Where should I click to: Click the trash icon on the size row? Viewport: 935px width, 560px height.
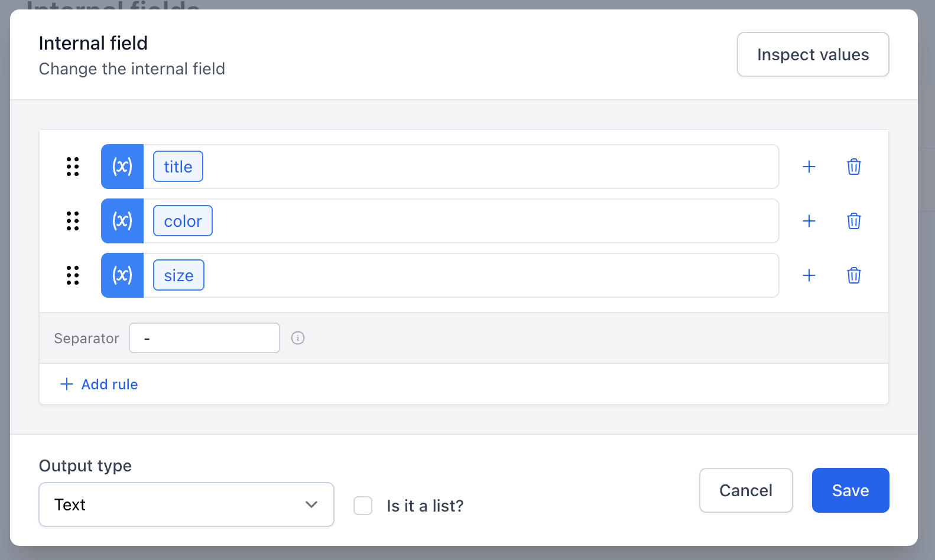tap(853, 275)
